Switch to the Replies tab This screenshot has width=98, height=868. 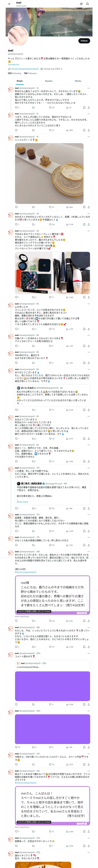(x=49, y=81)
